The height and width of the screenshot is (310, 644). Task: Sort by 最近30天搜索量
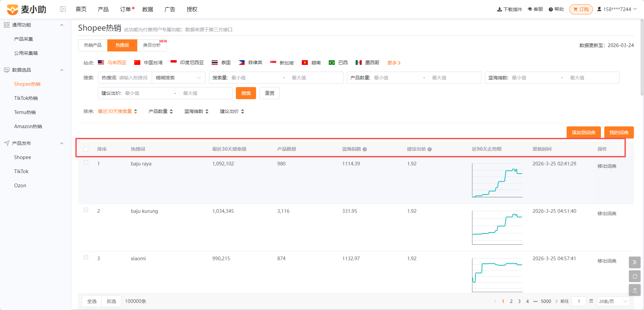pyautogui.click(x=118, y=111)
